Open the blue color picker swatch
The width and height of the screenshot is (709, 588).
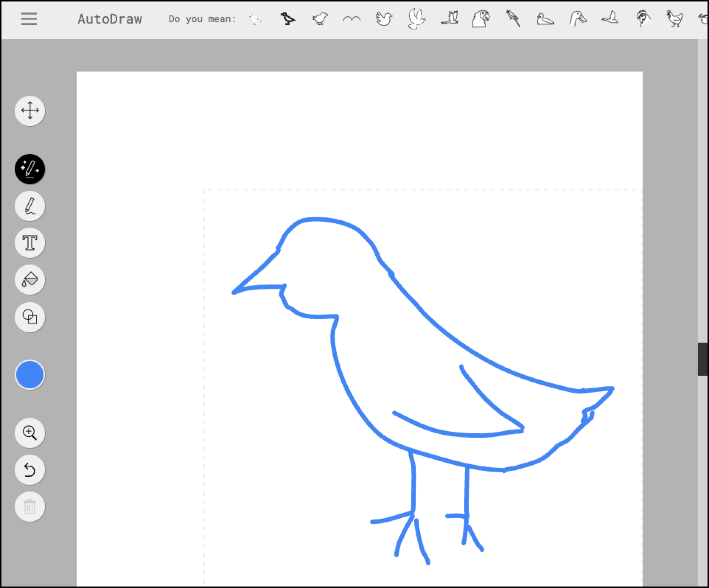tap(30, 375)
